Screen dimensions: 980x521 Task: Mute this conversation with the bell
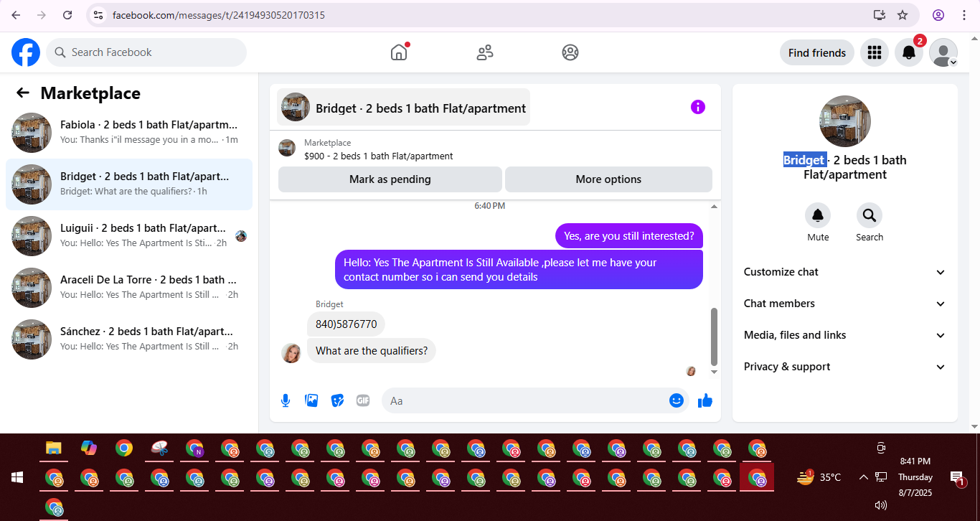pos(818,215)
